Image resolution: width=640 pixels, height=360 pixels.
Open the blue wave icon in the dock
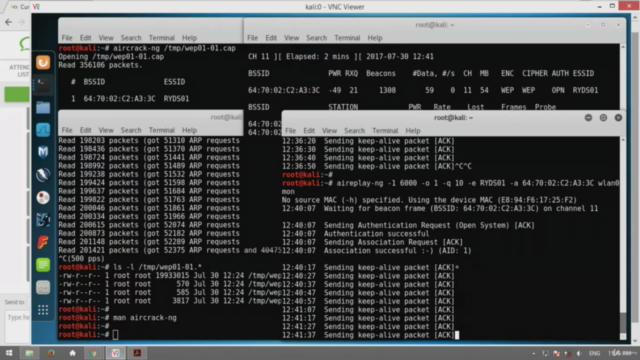[43, 130]
